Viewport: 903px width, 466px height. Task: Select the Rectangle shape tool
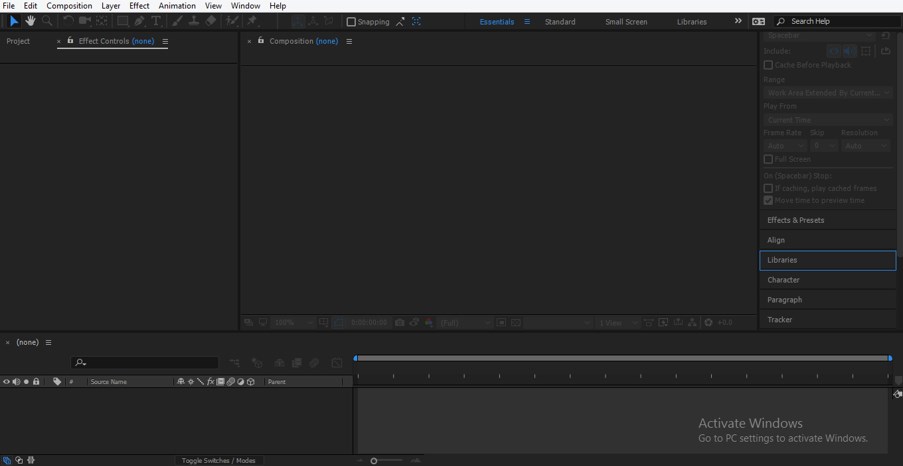pyautogui.click(x=123, y=21)
